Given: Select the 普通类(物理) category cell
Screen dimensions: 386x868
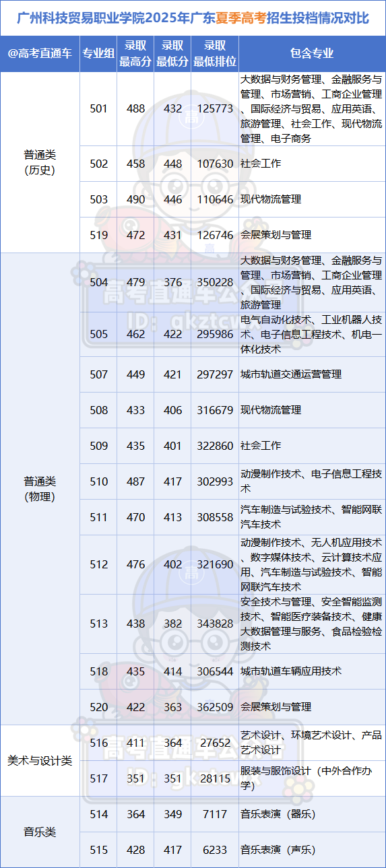Looking at the screenshot, I should click(x=40, y=489).
